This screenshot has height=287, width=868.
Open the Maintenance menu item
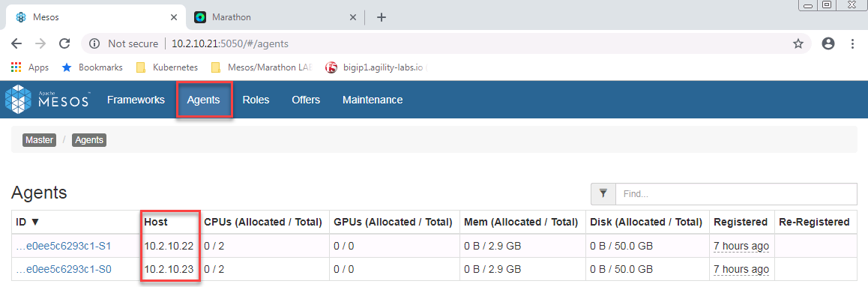click(373, 100)
